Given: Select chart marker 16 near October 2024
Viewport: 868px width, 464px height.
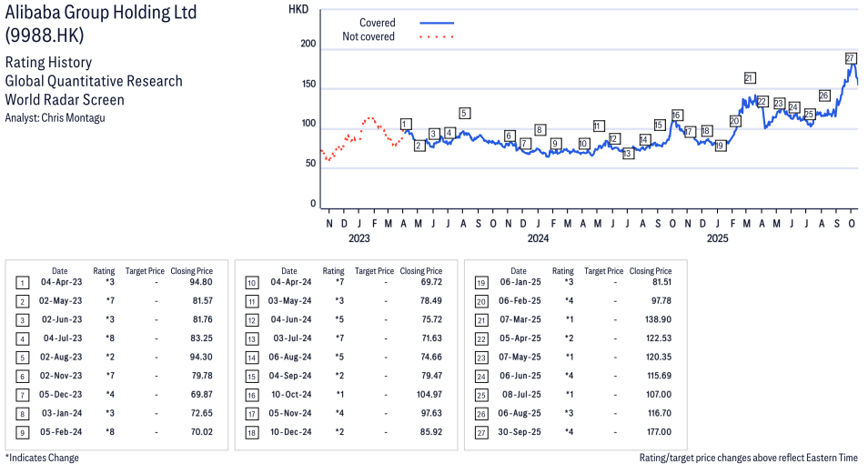Looking at the screenshot, I should pos(676,116).
